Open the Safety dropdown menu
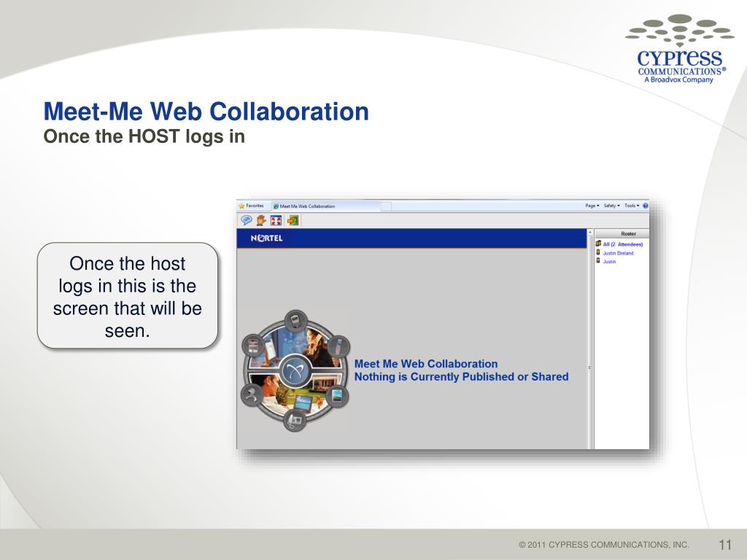 coord(612,206)
